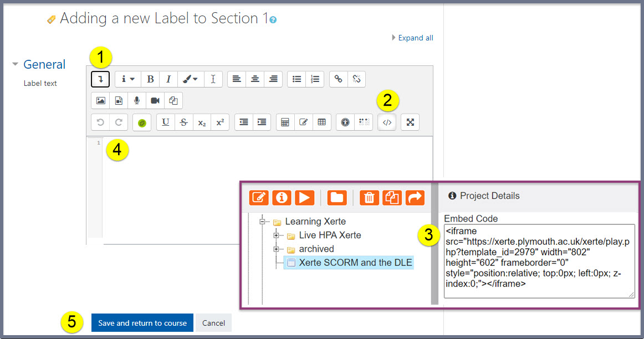Open the HTML source code editor

[x=387, y=122]
